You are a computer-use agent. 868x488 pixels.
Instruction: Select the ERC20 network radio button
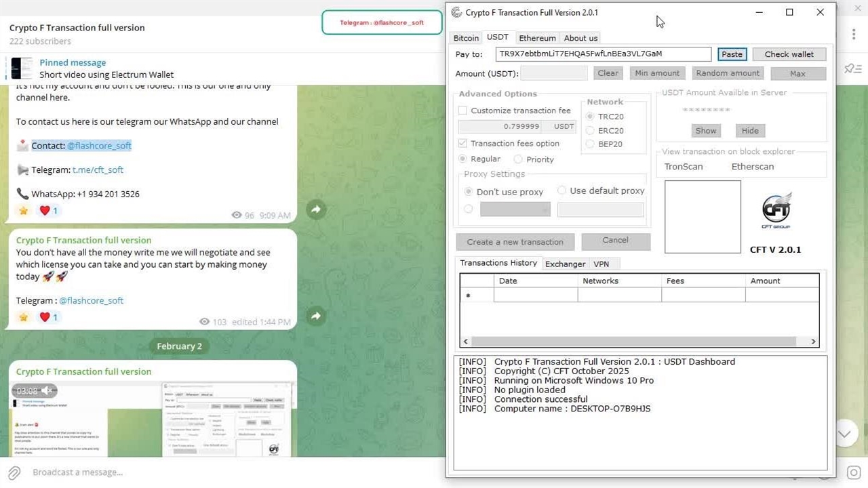[x=590, y=131]
